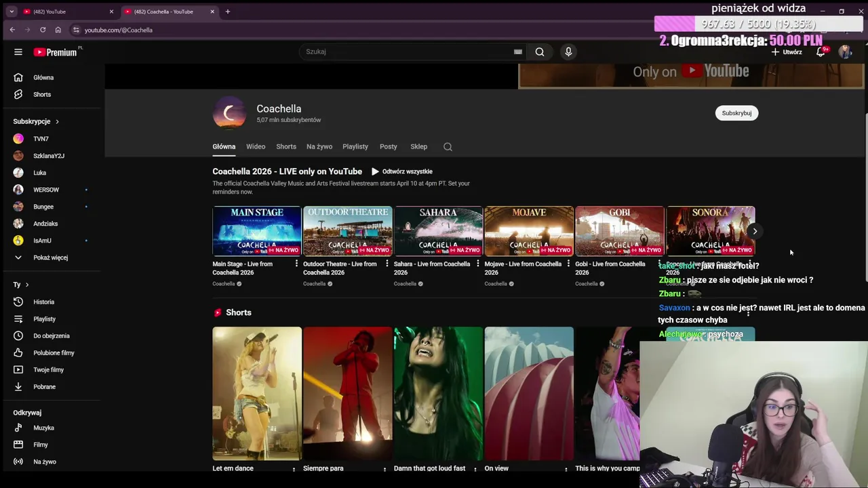Select the Na żywo channel tab

coord(319,146)
